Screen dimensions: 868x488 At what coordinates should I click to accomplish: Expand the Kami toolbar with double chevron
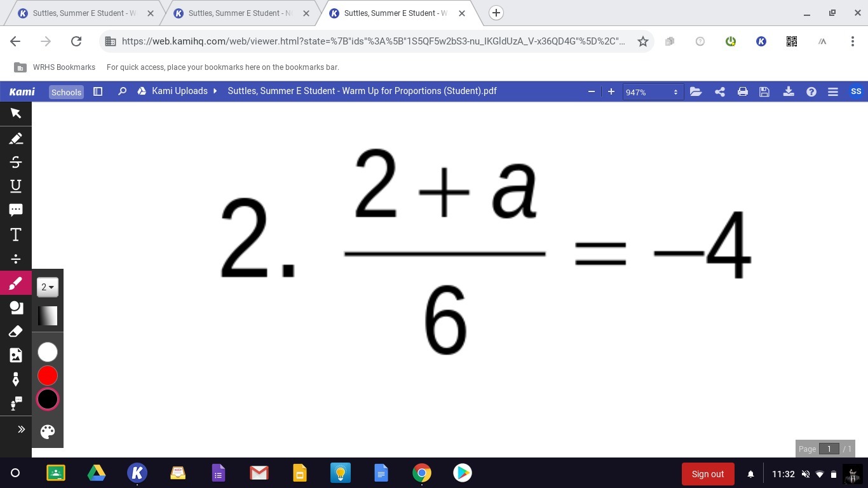pyautogui.click(x=21, y=430)
